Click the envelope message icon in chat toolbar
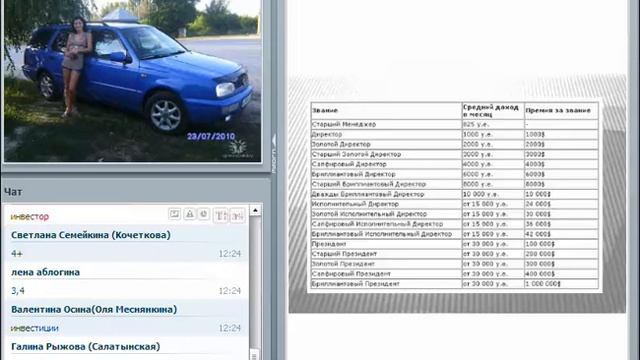This screenshot has width=640, height=360. (x=174, y=214)
